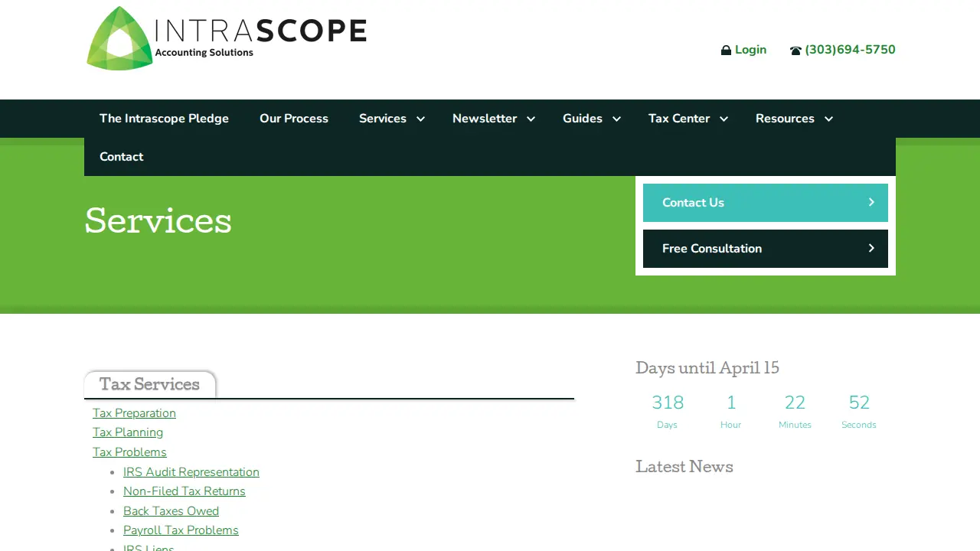
Task: Open the Contact navigation item
Action: tap(122, 157)
